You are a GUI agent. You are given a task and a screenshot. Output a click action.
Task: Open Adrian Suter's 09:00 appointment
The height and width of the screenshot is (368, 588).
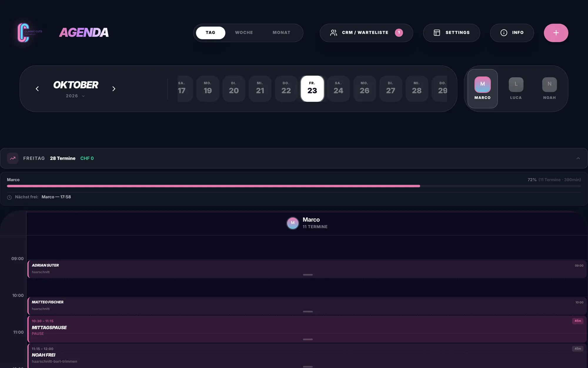[307, 269]
